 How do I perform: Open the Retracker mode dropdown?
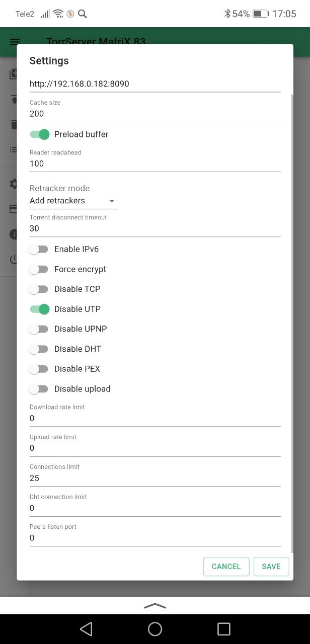(x=73, y=201)
